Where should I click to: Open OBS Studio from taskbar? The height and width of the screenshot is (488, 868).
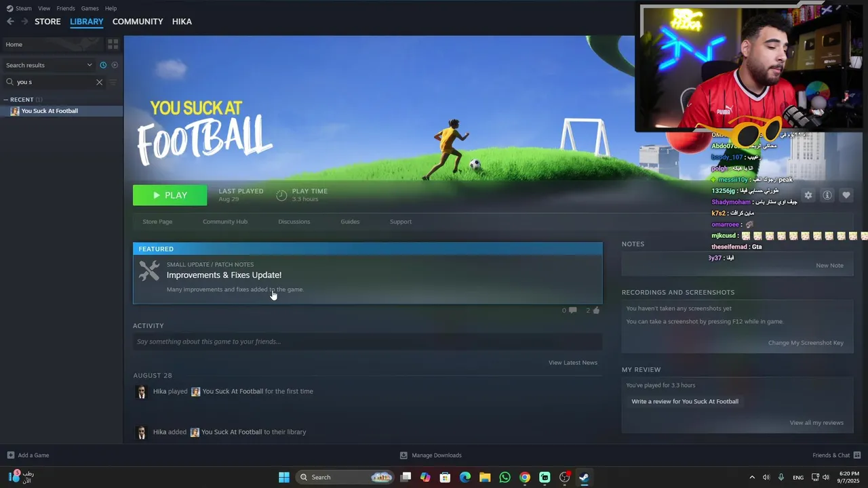[x=564, y=477]
